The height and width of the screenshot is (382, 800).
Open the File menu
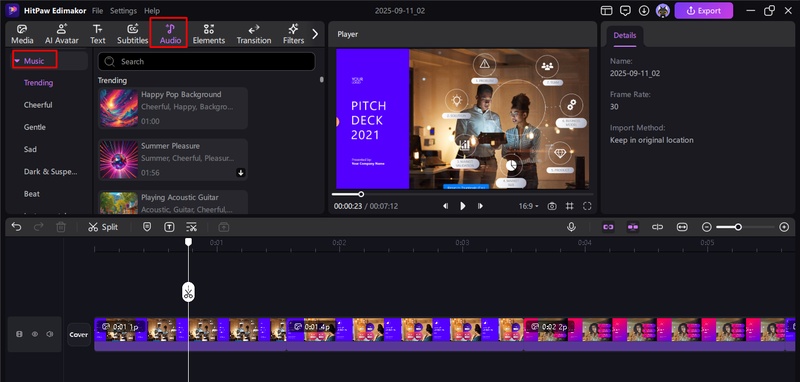97,11
